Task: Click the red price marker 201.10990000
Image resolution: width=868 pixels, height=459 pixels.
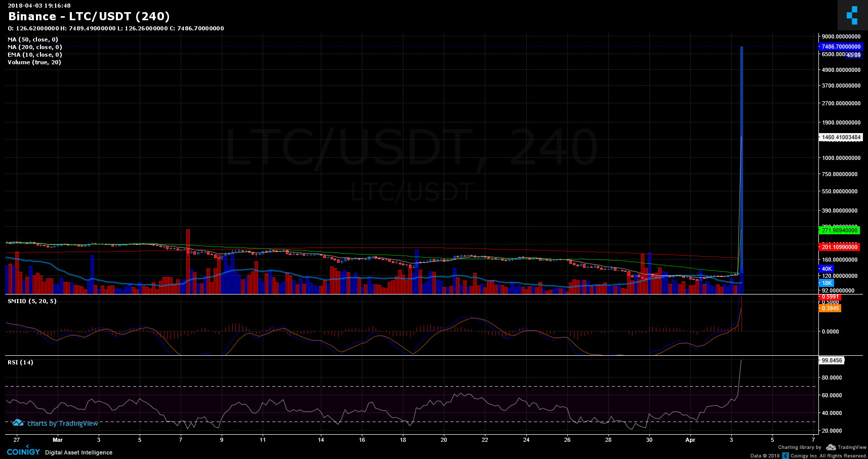Action: coord(840,246)
